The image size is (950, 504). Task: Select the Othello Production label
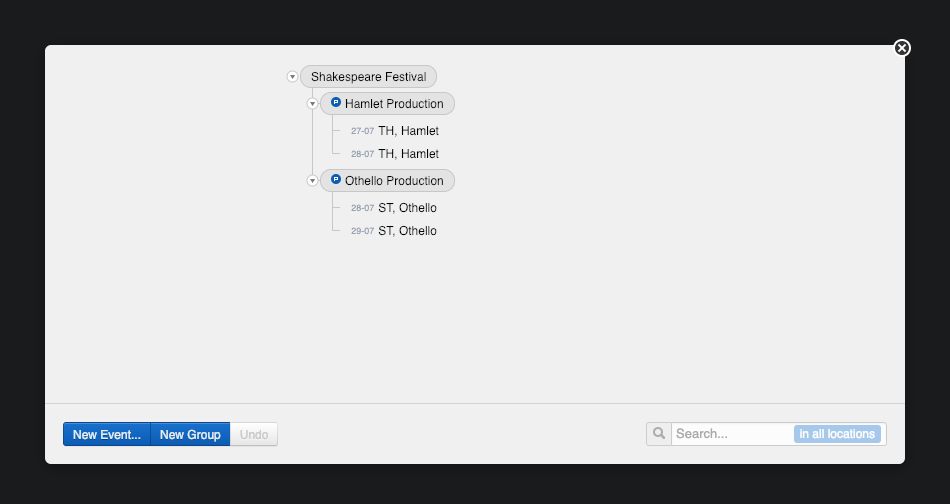tap(394, 181)
